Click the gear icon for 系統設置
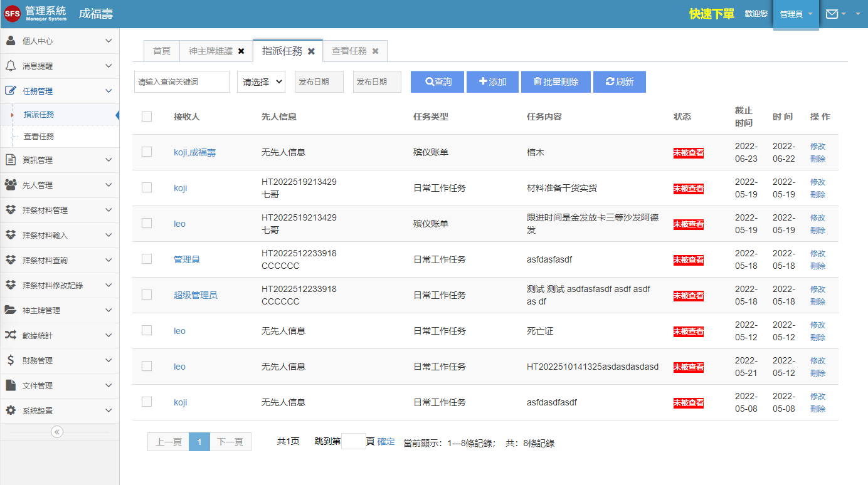This screenshot has width=868, height=485. [11, 410]
